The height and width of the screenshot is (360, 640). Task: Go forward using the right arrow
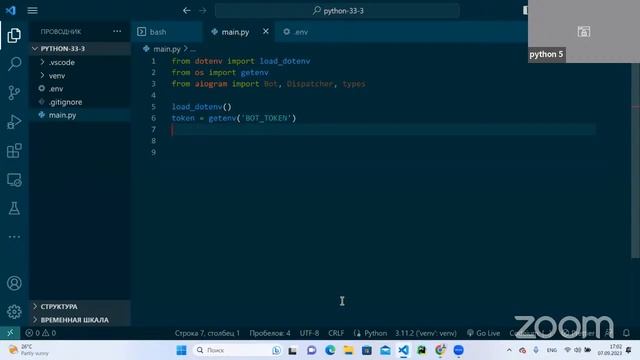click(x=203, y=11)
